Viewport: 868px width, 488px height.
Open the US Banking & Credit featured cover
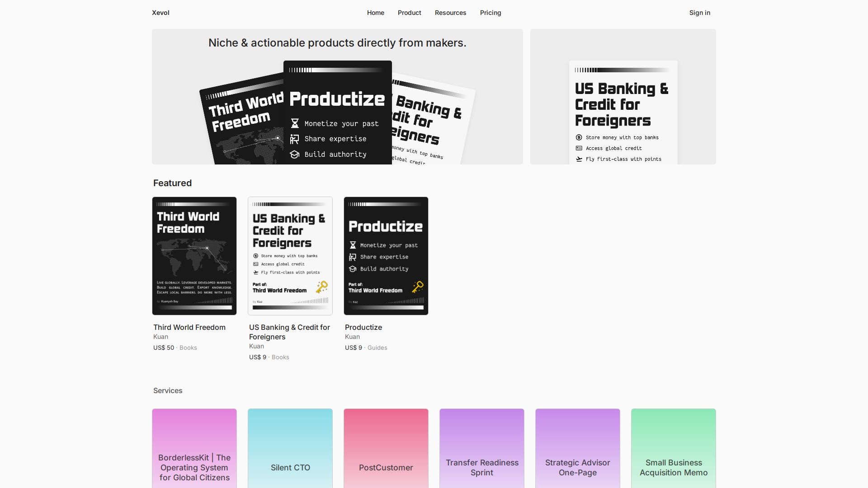(290, 256)
